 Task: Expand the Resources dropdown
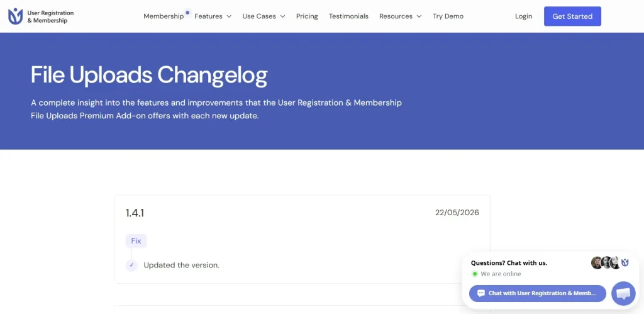401,16
